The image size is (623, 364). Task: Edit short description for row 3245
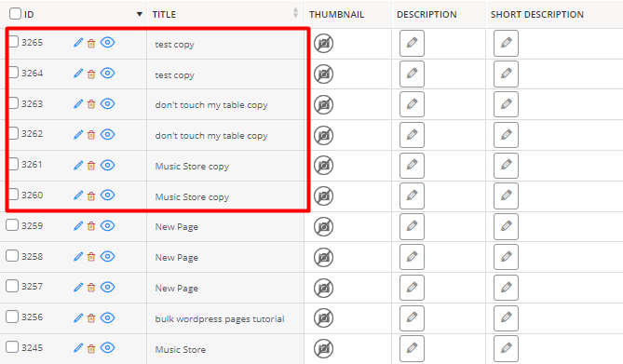pyautogui.click(x=506, y=348)
